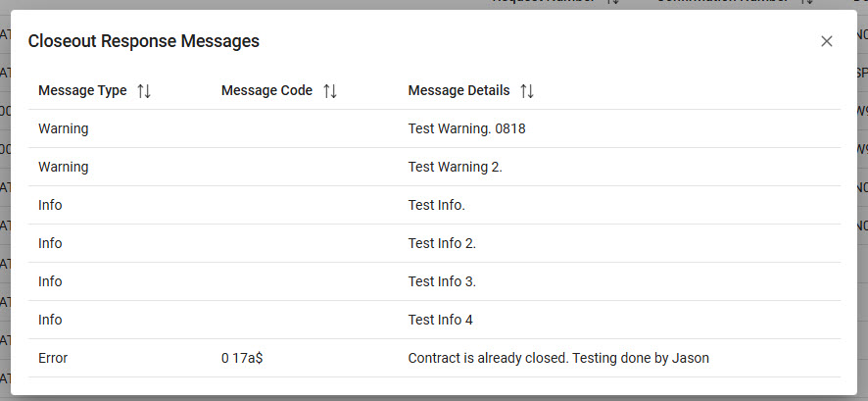The width and height of the screenshot is (868, 401).
Task: Click the Error message type cell
Action: tap(53, 358)
